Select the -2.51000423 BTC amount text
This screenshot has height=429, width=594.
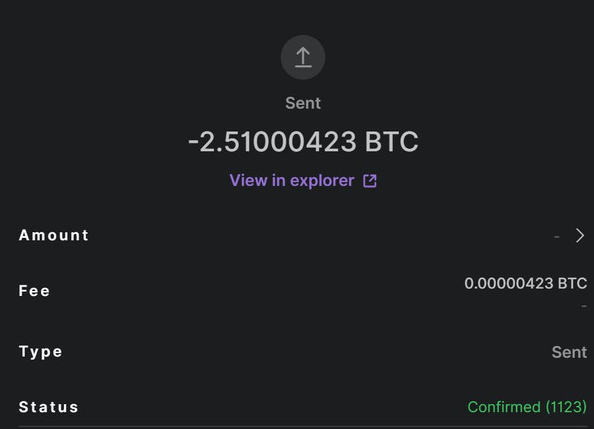click(303, 142)
